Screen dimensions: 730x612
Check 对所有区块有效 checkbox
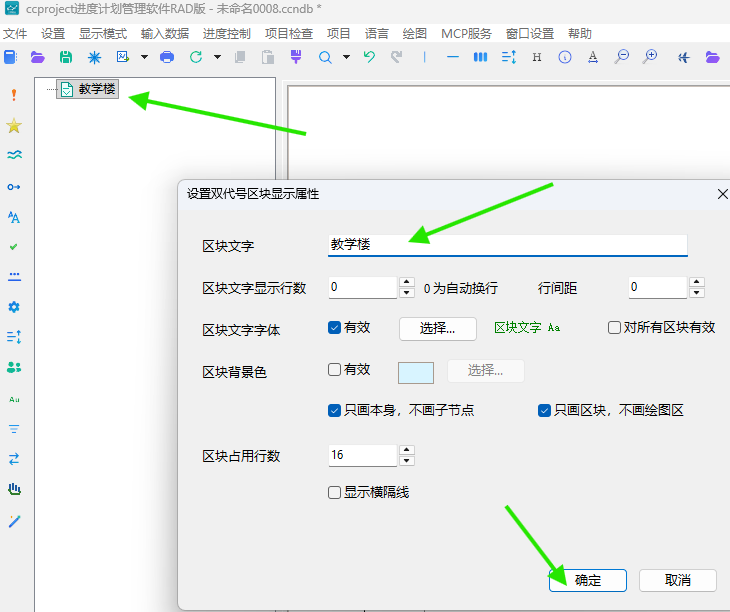[614, 328]
